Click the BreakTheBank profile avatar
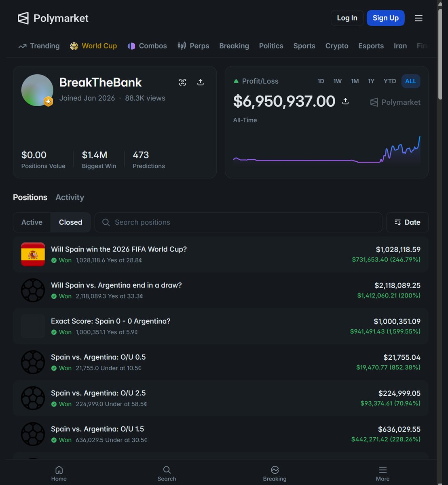Screen dimensions: 448x485 pyautogui.click(x=37, y=90)
